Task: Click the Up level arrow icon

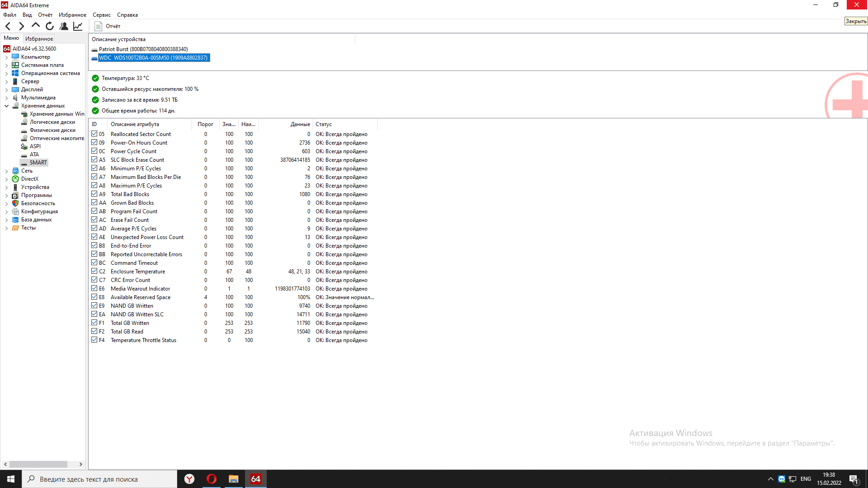Action: click(x=35, y=26)
